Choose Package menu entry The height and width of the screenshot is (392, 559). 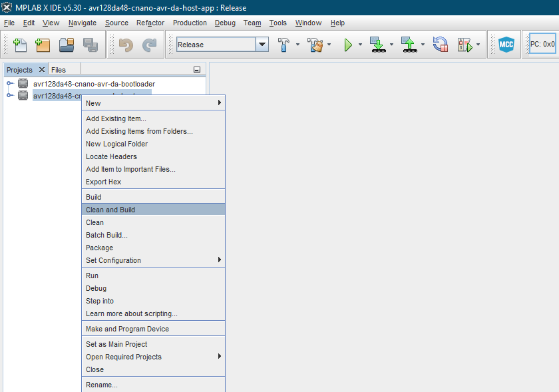coord(154,248)
